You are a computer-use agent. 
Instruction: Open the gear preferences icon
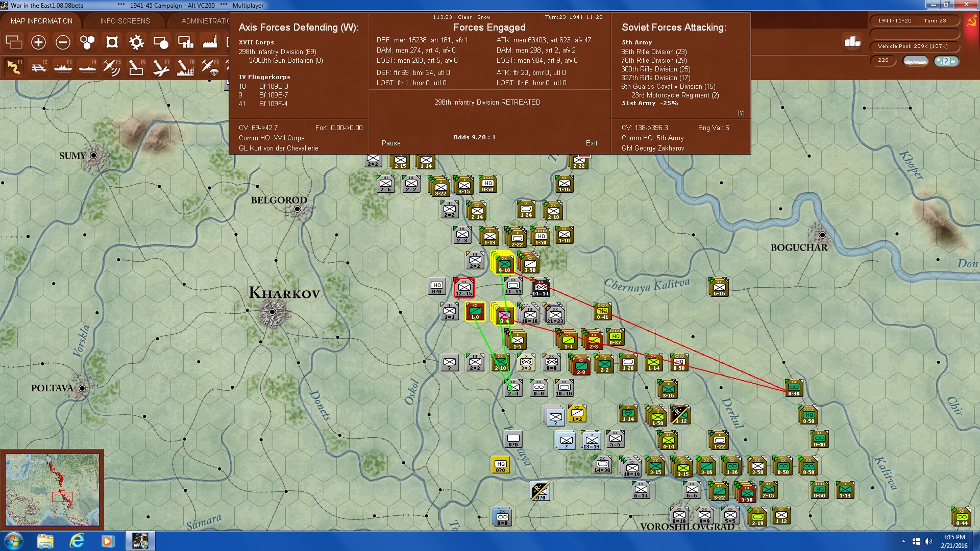point(136,42)
